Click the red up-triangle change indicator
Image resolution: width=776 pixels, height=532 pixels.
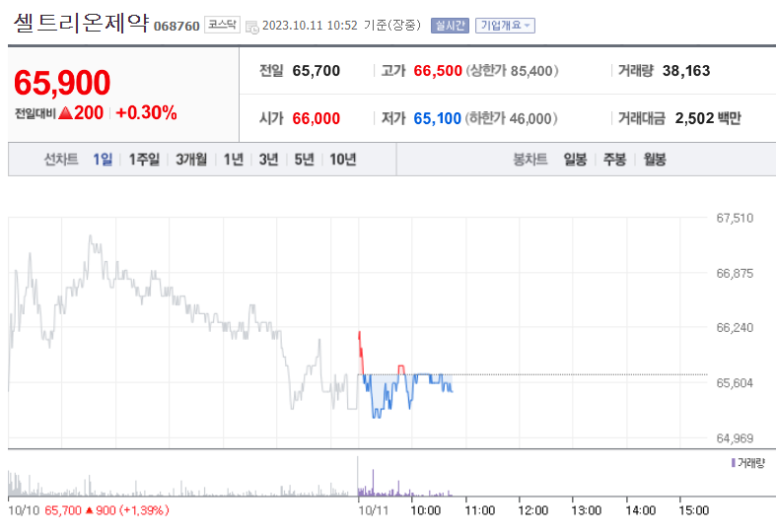[65, 113]
